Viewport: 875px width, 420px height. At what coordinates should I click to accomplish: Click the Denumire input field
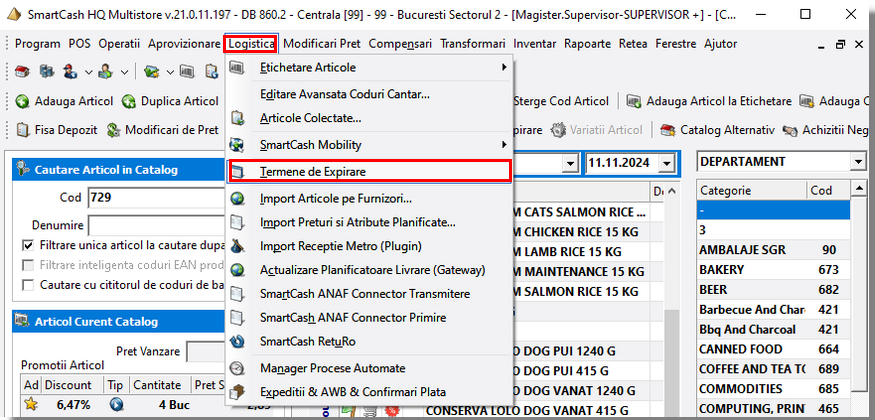coord(156,225)
